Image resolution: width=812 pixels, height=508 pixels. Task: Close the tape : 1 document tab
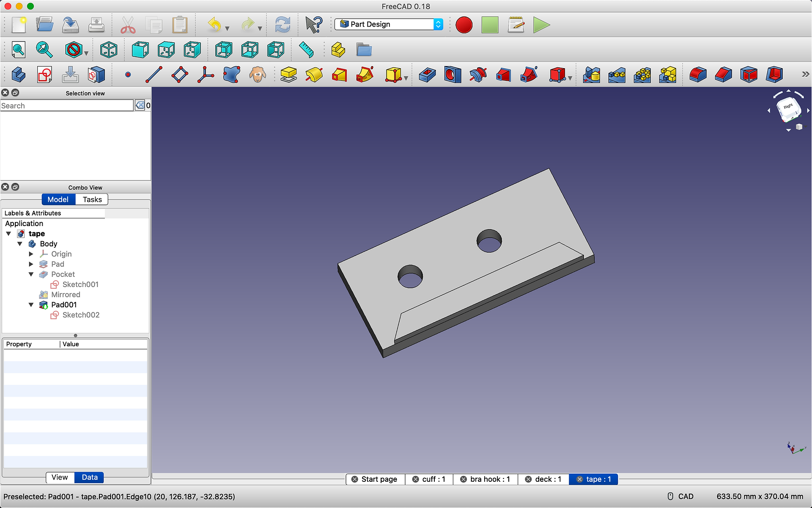[579, 479]
